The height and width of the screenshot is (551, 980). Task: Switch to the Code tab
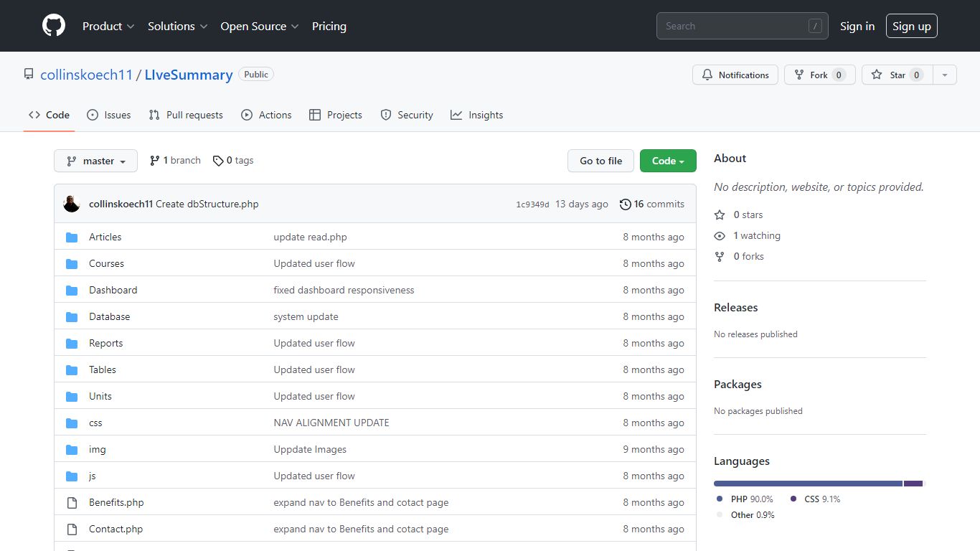(49, 115)
